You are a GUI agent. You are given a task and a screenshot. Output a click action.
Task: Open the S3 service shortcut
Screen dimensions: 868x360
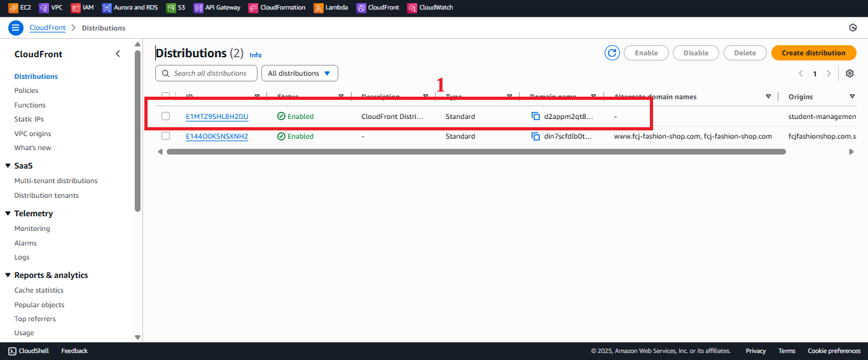click(176, 8)
